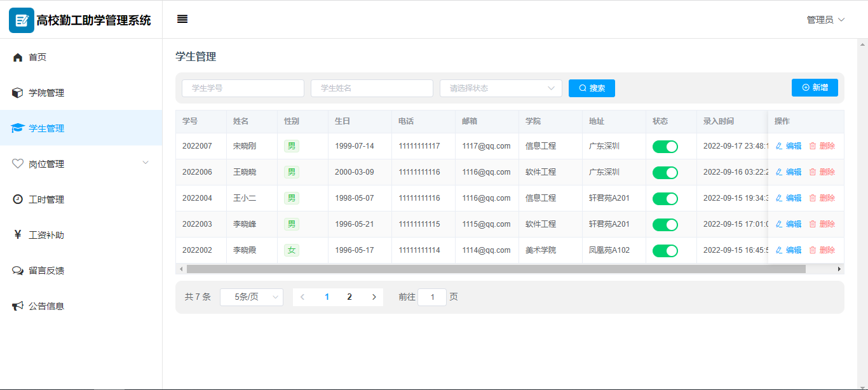Click the 留言反馈 chat bubbles icon
The image size is (868, 390).
point(18,271)
